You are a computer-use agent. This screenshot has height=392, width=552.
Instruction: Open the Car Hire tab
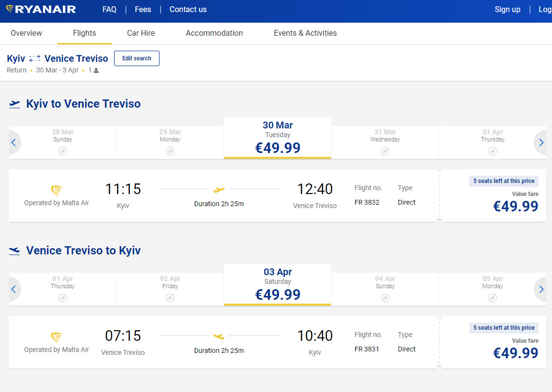[141, 33]
